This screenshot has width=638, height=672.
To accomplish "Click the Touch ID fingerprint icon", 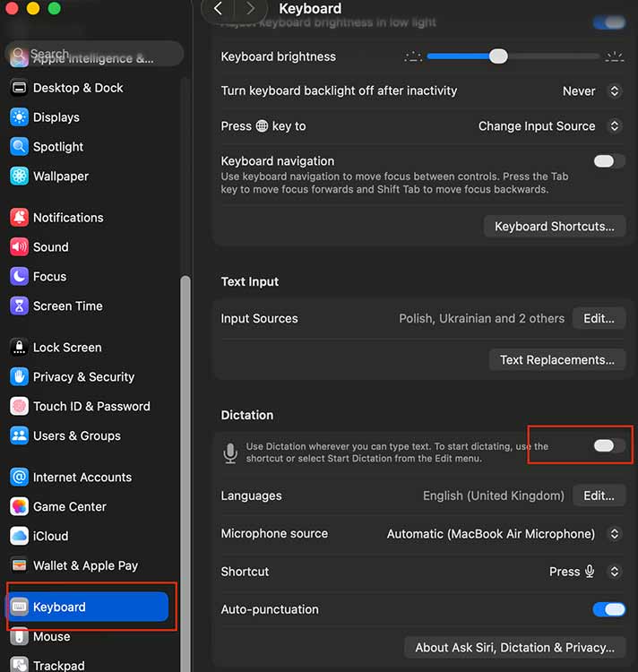I will pyautogui.click(x=19, y=407).
